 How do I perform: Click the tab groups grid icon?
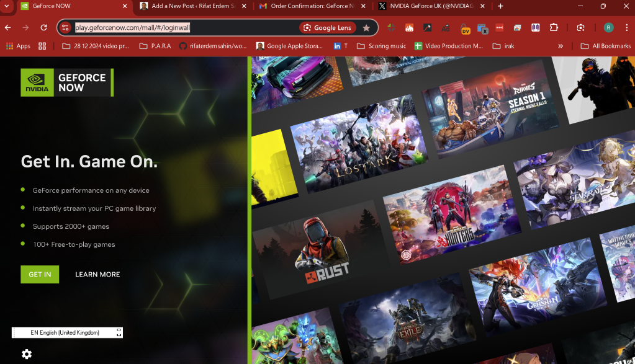point(42,46)
